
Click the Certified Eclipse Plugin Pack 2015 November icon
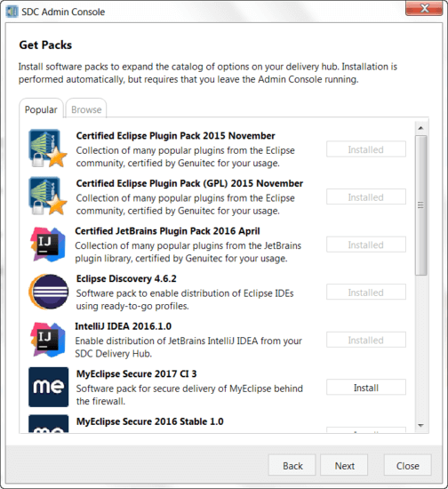click(48, 148)
